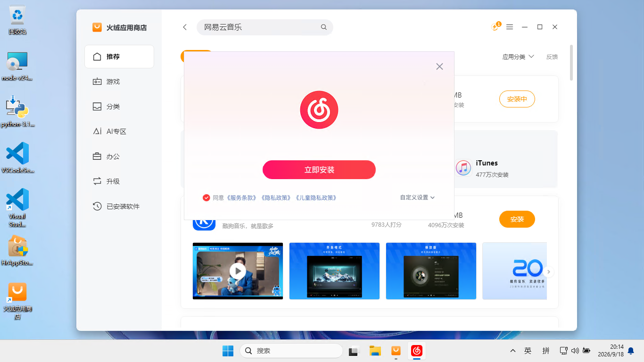Viewport: 644px width, 362px height.
Task: Click the blue 酷狗音乐 app icon
Action: click(204, 224)
